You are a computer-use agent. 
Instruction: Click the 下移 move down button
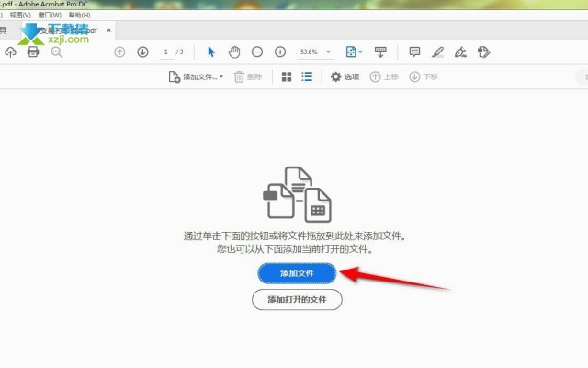(424, 76)
